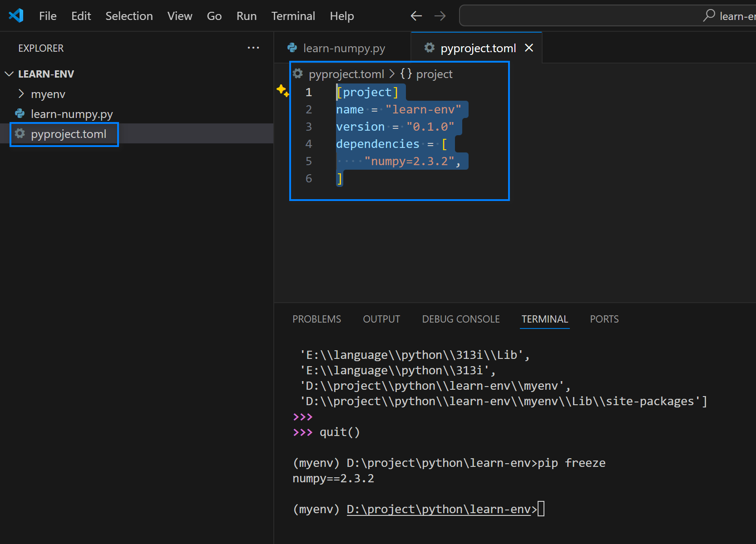Click the dependencies key in editor
Viewport: 756px width, 544px height.
point(378,144)
